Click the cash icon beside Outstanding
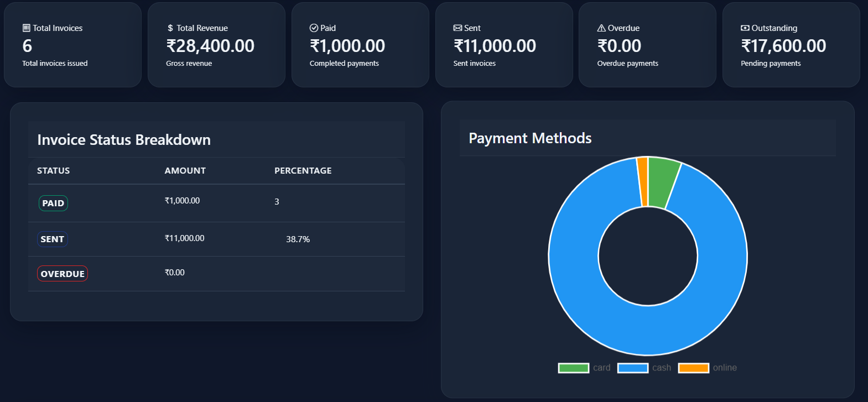Image resolution: width=868 pixels, height=402 pixels. point(745,28)
